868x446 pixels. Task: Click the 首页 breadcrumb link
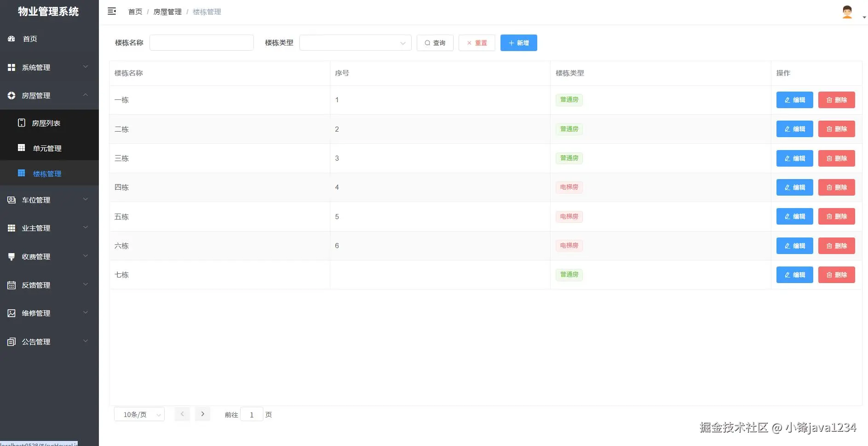135,12
